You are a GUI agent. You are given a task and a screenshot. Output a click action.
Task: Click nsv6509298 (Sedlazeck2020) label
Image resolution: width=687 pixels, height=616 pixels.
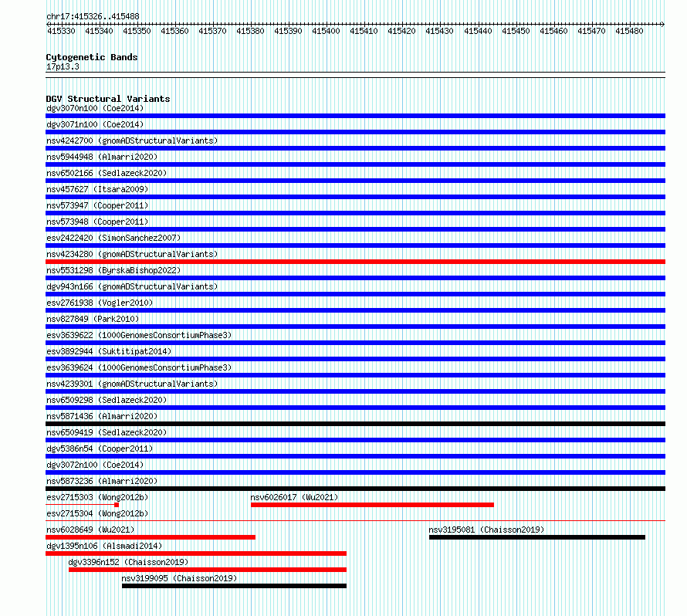(x=107, y=400)
